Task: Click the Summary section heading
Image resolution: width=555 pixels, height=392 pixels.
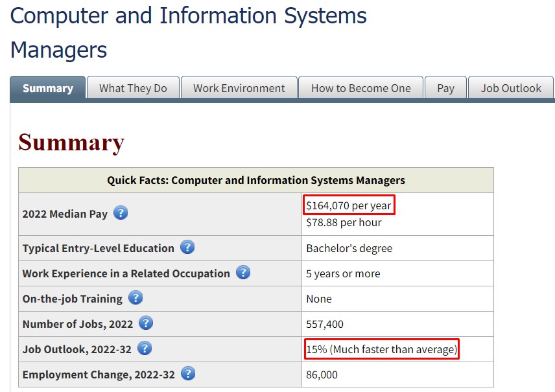Action: [71, 143]
